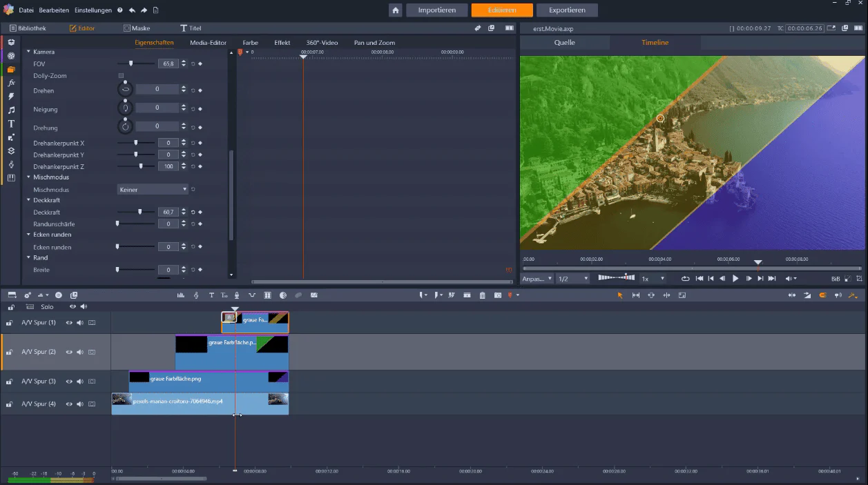Delete the selection with the trash can icon
Screen dimensions: 868x485
click(482, 295)
